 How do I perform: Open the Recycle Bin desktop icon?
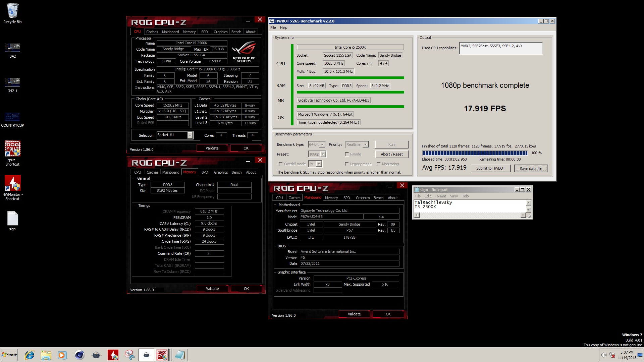point(12,13)
